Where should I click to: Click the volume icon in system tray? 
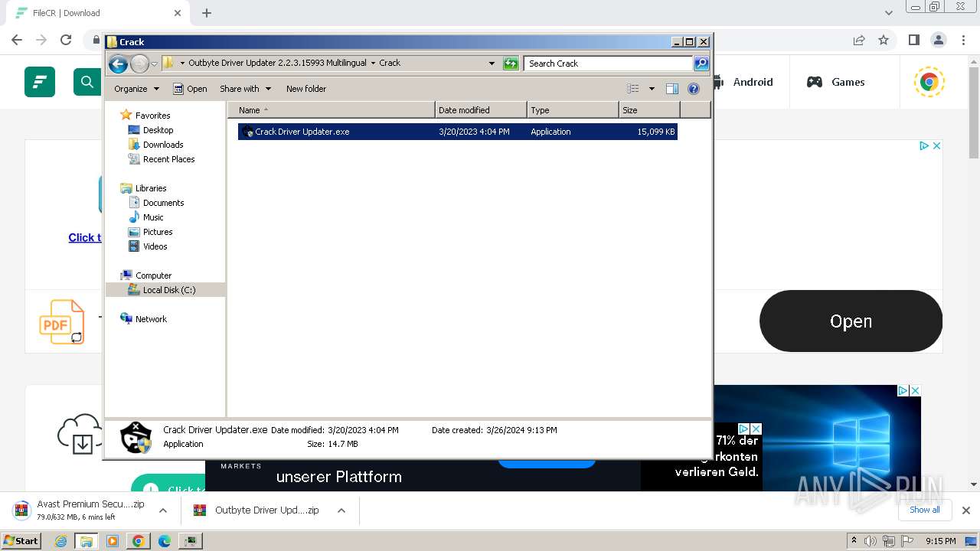pos(871,541)
